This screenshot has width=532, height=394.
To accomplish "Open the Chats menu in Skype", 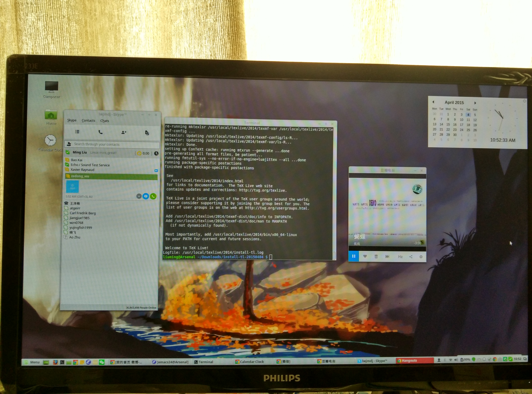I will (105, 121).
